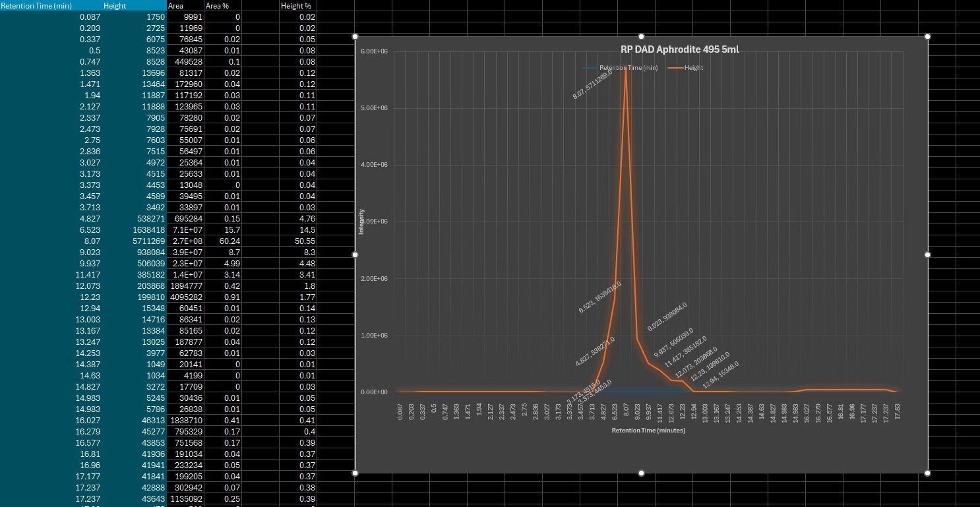Click the "Height %" column header cell
This screenshot has width=980, height=507.
[x=295, y=6]
